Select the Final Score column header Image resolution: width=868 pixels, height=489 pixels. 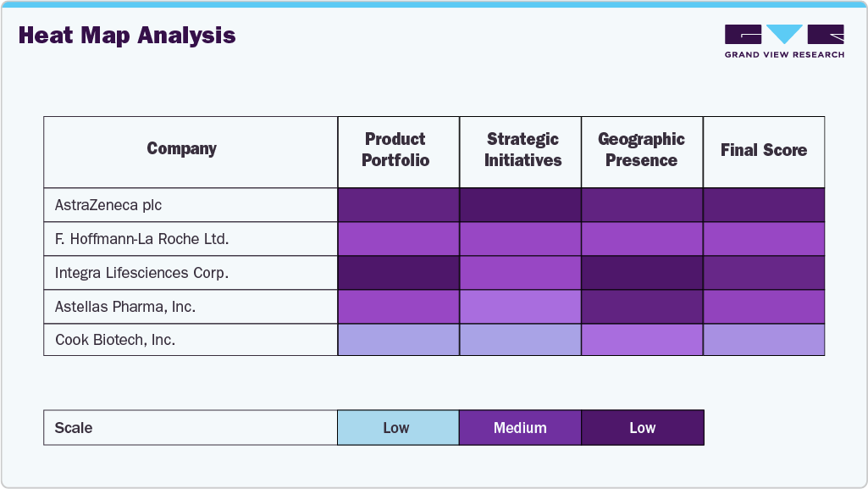point(763,150)
